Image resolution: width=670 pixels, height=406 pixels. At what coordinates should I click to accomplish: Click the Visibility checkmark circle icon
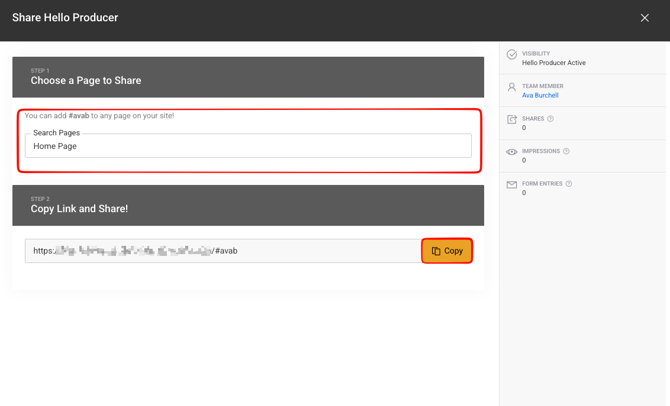[512, 55]
